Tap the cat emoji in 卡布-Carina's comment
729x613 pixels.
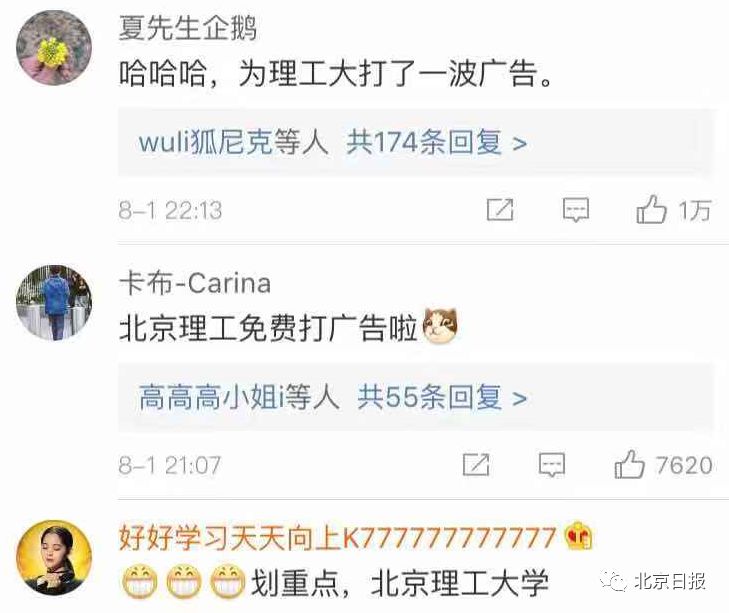pos(440,326)
